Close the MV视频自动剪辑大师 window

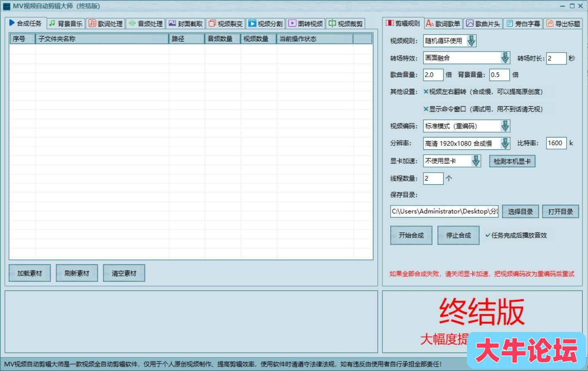pos(581,6)
